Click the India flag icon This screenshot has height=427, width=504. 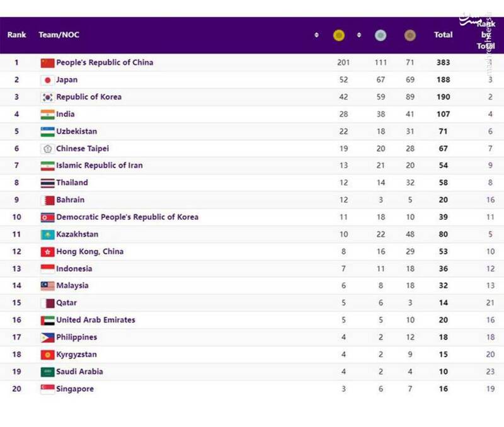click(x=47, y=114)
